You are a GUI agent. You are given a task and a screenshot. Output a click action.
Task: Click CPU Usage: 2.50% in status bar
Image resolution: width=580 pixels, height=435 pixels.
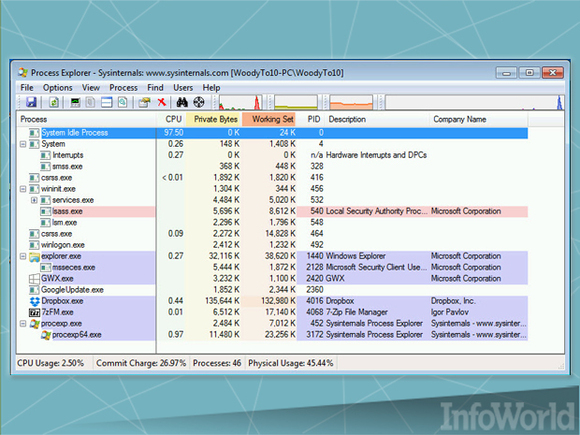(50, 363)
